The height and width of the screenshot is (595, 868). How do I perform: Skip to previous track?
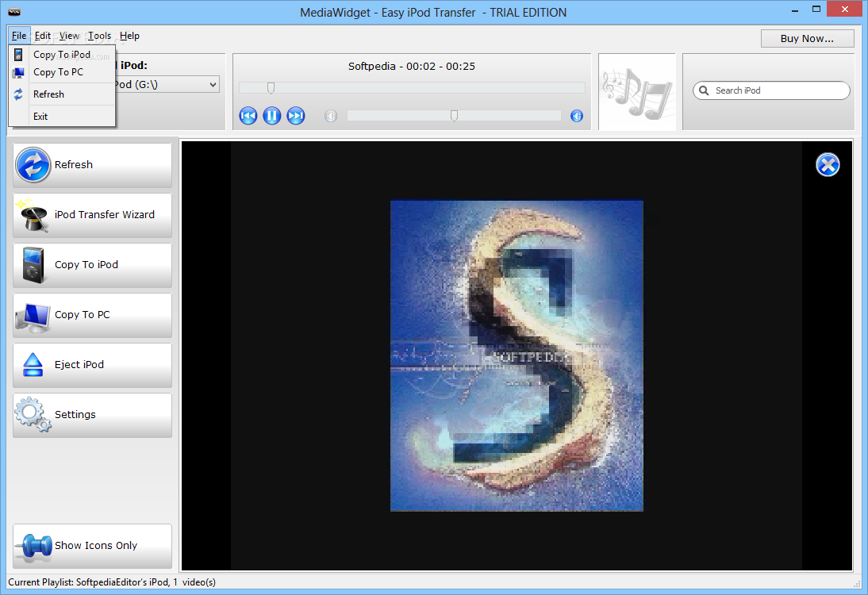pos(248,116)
